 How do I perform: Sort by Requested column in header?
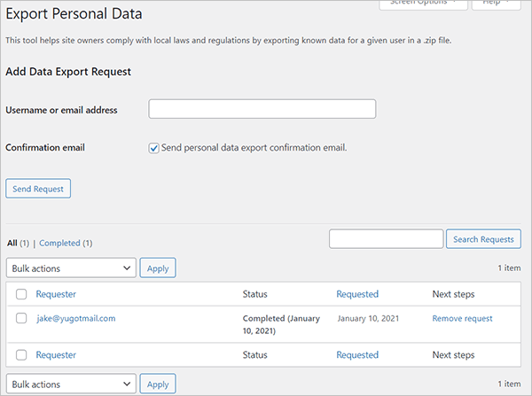point(357,294)
